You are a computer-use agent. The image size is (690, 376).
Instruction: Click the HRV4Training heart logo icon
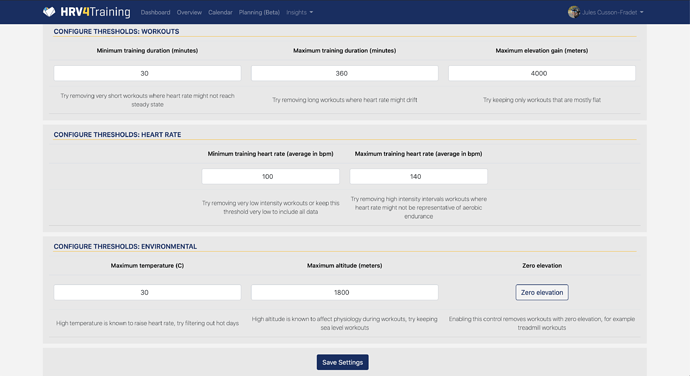click(49, 12)
